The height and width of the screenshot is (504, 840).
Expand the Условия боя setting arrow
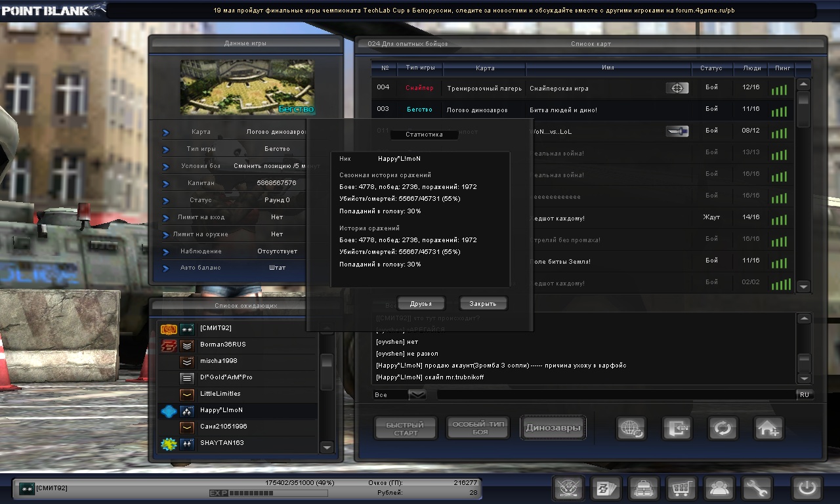pyautogui.click(x=166, y=167)
